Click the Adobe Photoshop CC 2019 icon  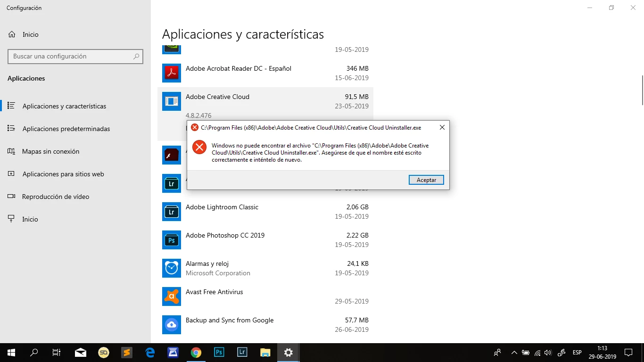172,240
